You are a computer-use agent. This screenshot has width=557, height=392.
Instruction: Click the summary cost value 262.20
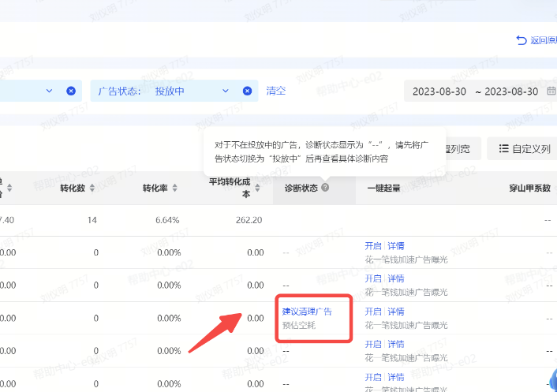click(249, 220)
